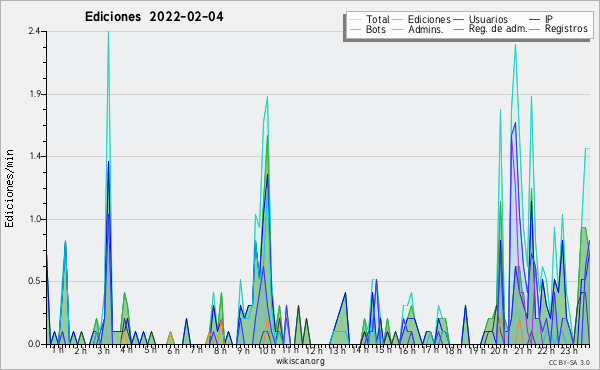Screen dimensions: 600x370
Task: Click the 0.0 y-axis value
Action: (x=34, y=344)
